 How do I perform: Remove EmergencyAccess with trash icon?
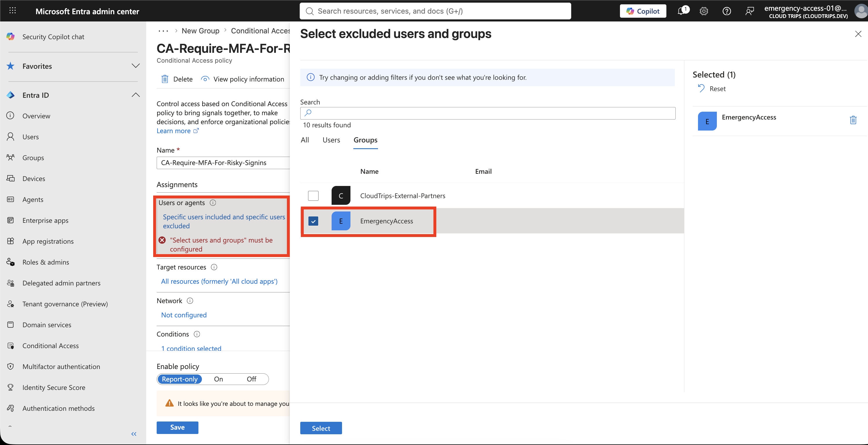coord(853,120)
